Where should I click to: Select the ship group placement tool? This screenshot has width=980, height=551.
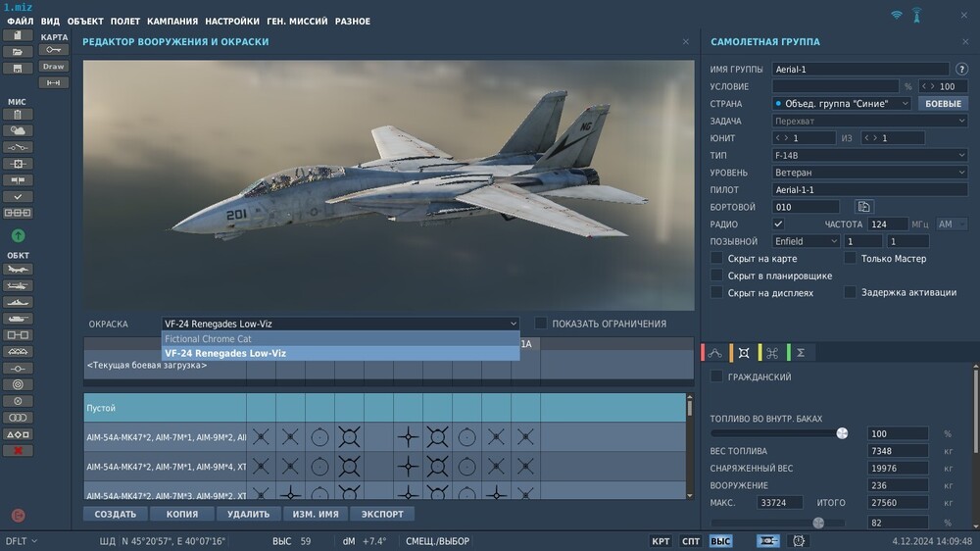[18, 302]
